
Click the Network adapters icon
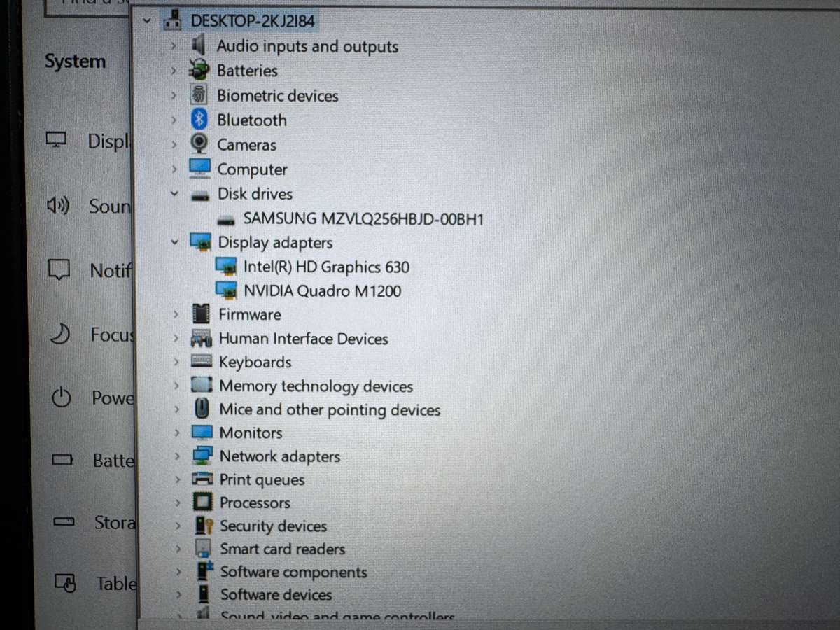tap(201, 456)
